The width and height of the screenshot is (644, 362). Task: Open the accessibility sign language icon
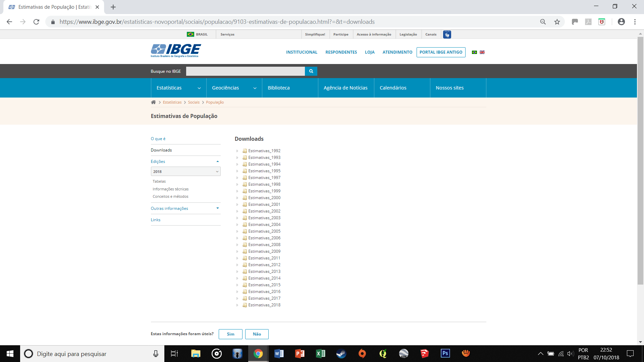pos(447,35)
